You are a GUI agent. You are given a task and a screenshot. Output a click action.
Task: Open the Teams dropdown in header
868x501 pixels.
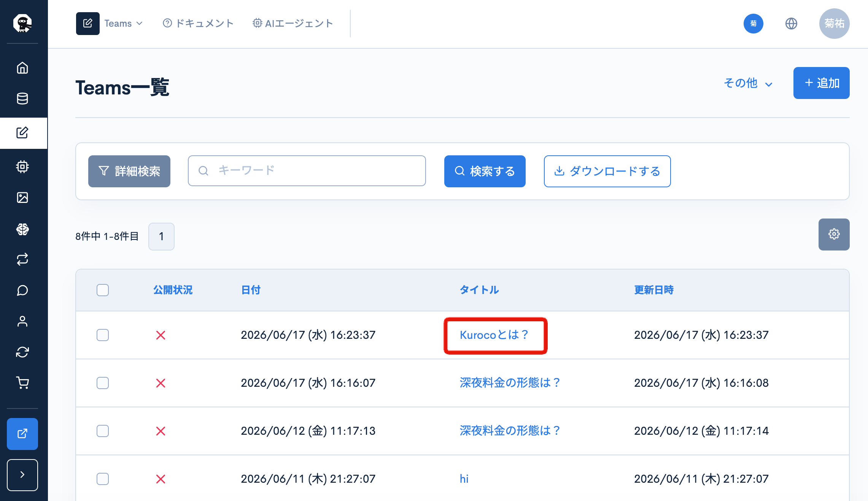coord(123,24)
